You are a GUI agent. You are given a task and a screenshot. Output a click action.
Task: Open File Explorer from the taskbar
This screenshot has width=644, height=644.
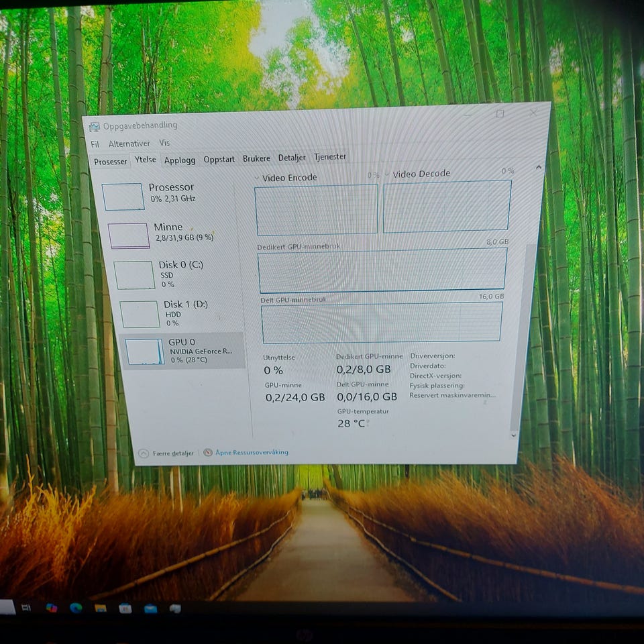click(101, 608)
